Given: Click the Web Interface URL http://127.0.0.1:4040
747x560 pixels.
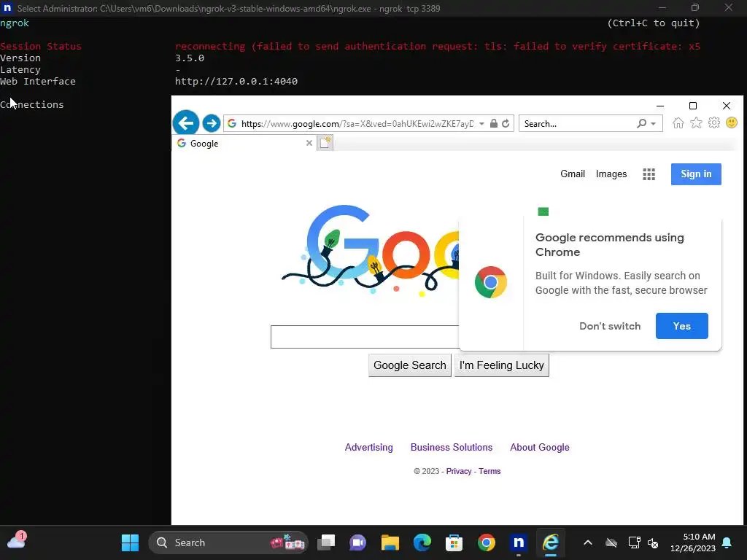Looking at the screenshot, I should click(236, 82).
